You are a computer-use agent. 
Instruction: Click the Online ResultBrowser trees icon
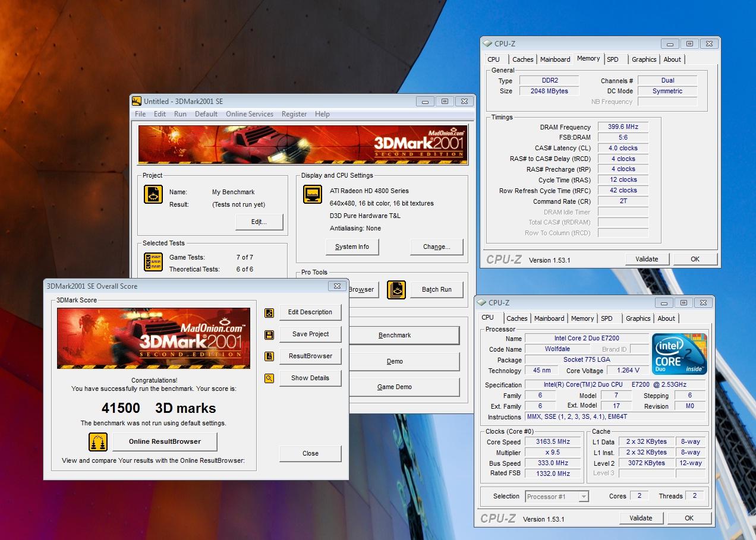(98, 442)
